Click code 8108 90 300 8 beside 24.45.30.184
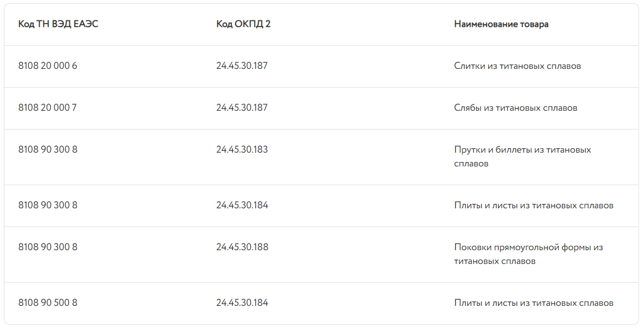The width and height of the screenshot is (644, 329). point(48,206)
